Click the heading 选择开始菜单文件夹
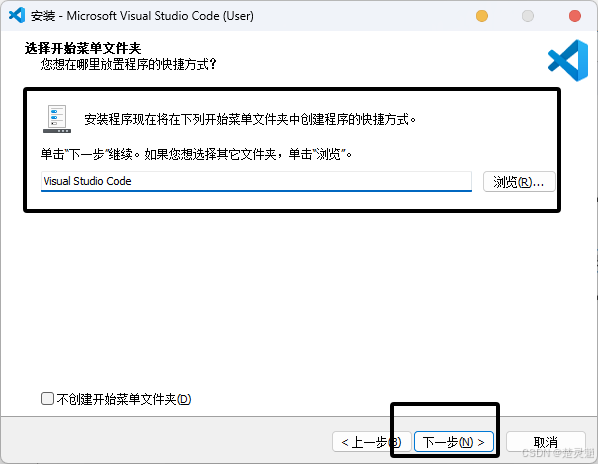Image resolution: width=598 pixels, height=464 pixels. (83, 48)
